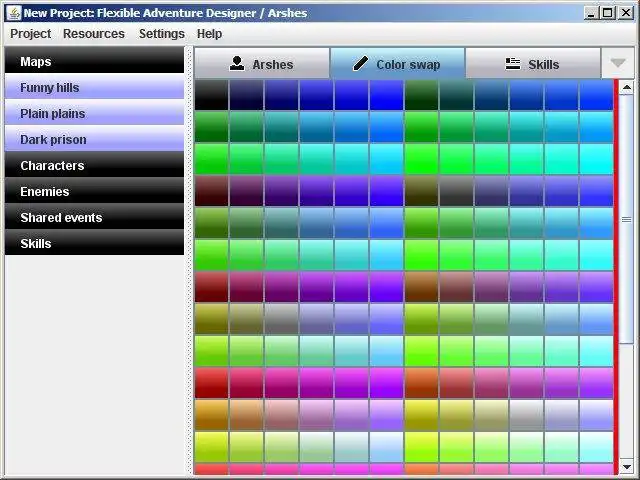
Task: Pick the lime swatch starting ninth row
Action: [x=211, y=351]
